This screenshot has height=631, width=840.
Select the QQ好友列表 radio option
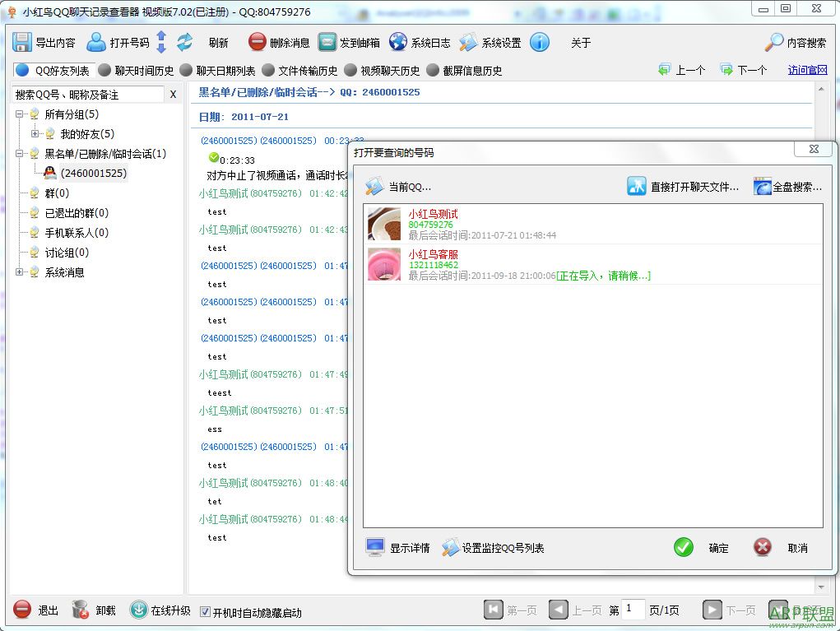click(22, 70)
